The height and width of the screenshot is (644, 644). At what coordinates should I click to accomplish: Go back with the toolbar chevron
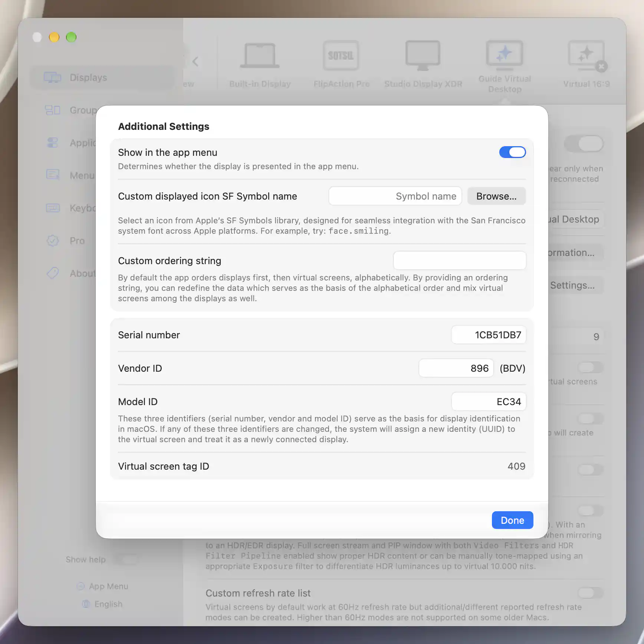click(x=195, y=61)
